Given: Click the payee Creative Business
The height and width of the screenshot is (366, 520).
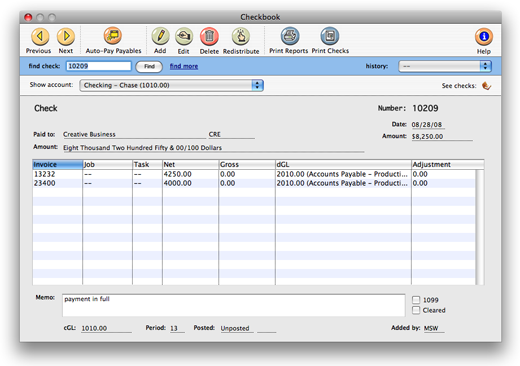Looking at the screenshot, I should pos(89,134).
